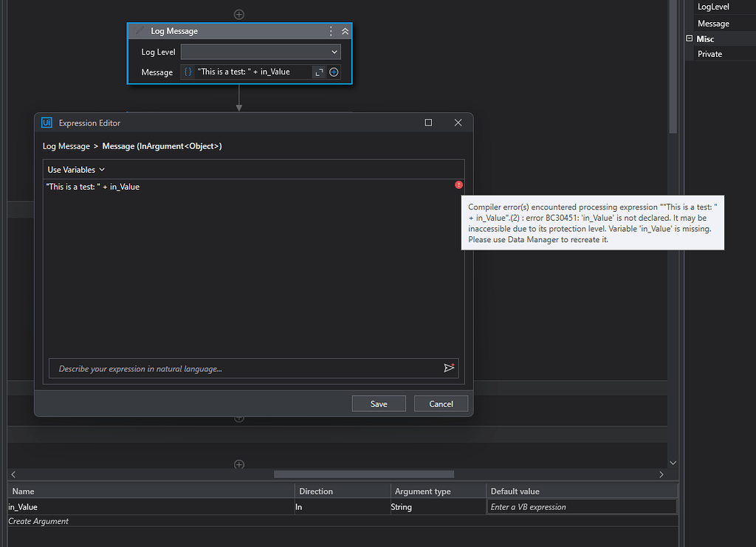Screen dimensions: 756x547
Task: Collapse the Log Message activity with double chevron
Action: pos(344,31)
